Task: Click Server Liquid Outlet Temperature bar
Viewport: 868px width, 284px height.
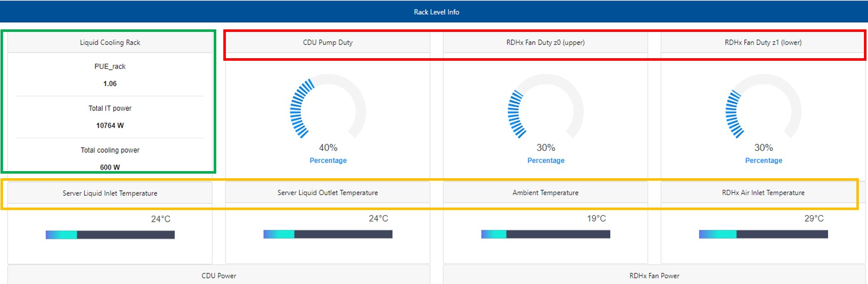Action: [x=328, y=234]
